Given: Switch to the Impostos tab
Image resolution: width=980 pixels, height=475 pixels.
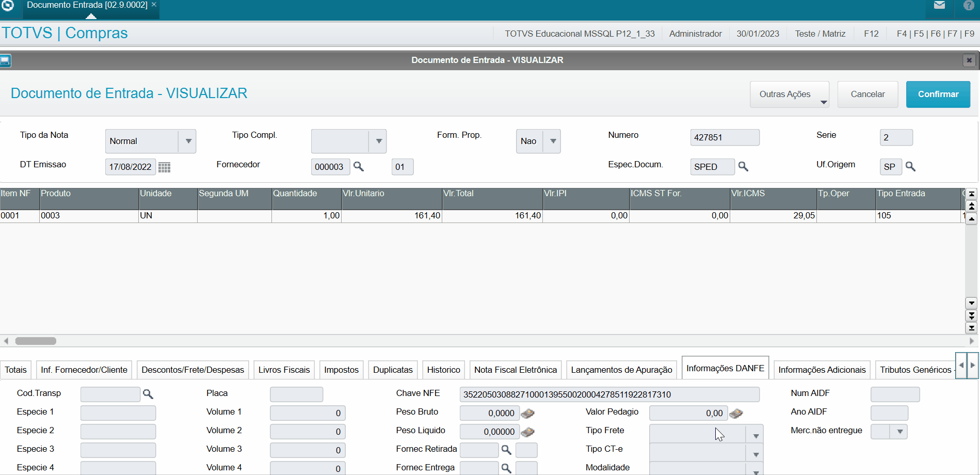Looking at the screenshot, I should coord(341,370).
